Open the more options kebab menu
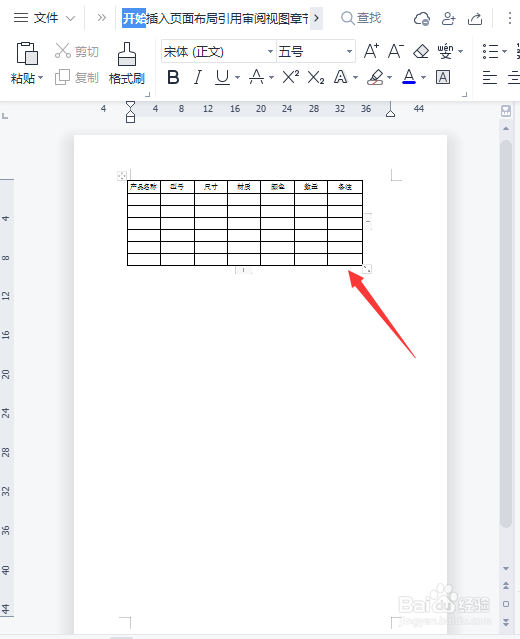 (x=509, y=18)
